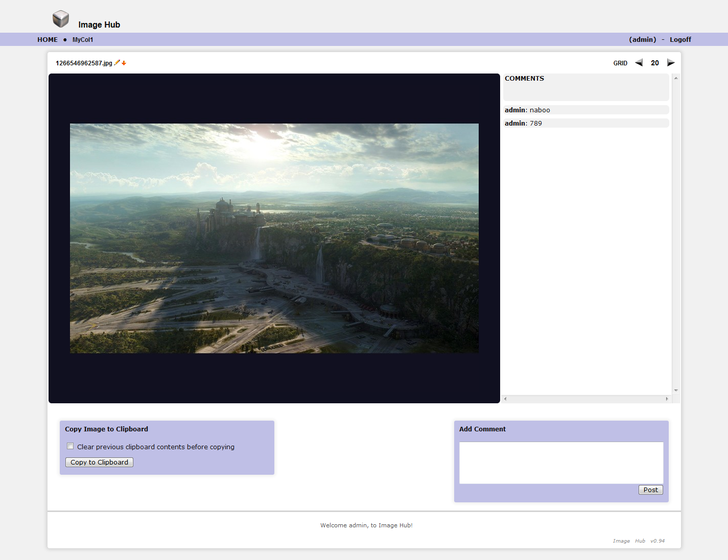The height and width of the screenshot is (560, 728).
Task: Open the MyCol1 collection breadcrumb
Action: pos(83,40)
